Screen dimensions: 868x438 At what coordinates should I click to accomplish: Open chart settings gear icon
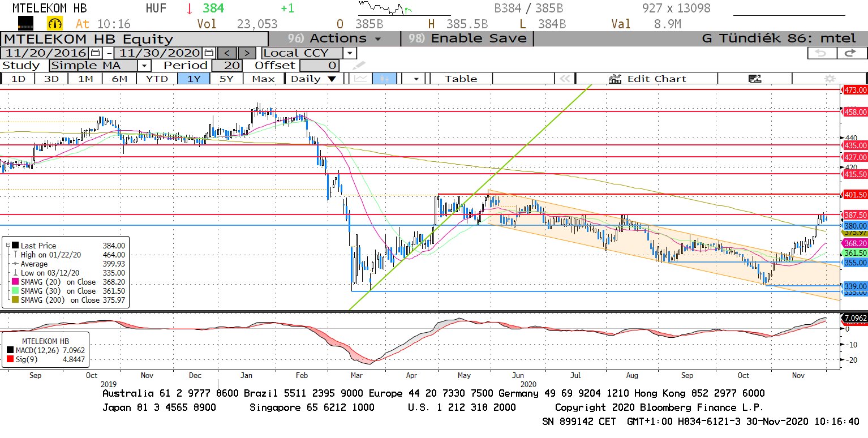coord(830,79)
